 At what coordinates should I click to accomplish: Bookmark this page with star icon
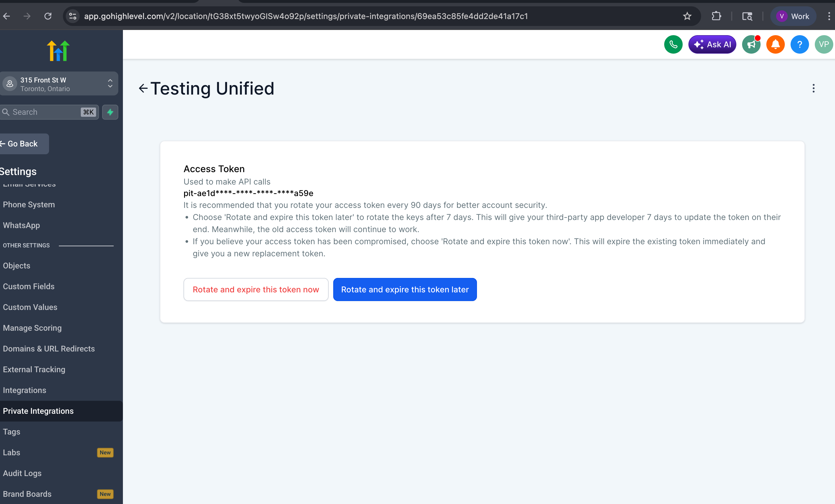687,16
